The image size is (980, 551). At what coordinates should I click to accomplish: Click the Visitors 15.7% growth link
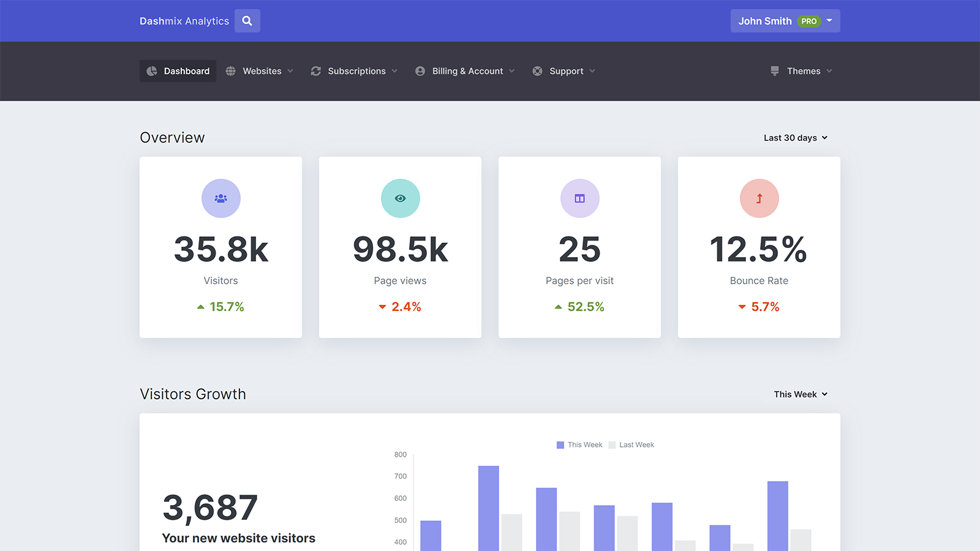[221, 307]
